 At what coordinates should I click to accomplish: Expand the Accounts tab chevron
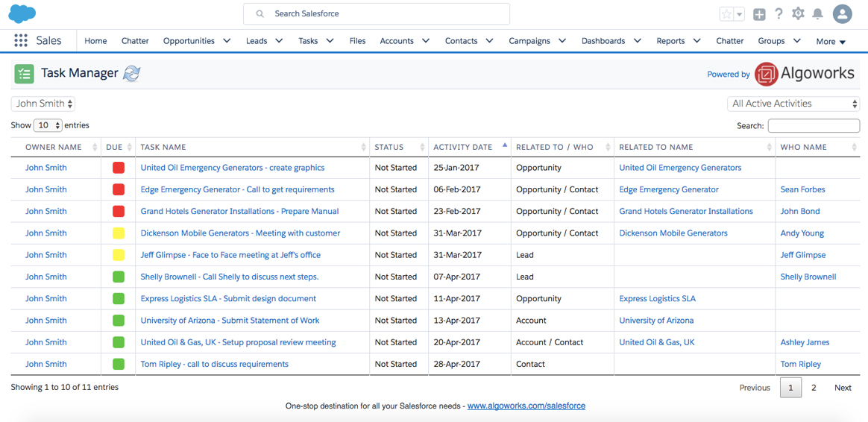pyautogui.click(x=426, y=41)
